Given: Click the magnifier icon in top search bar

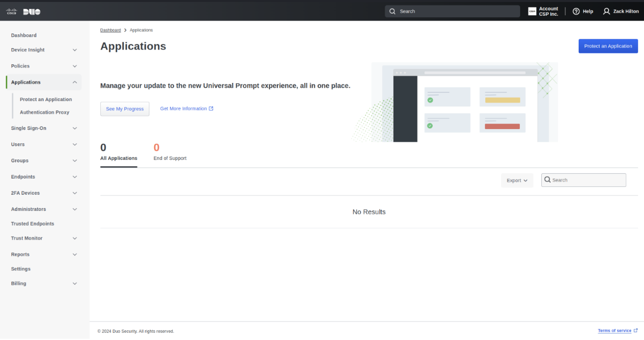Looking at the screenshot, I should [392, 11].
